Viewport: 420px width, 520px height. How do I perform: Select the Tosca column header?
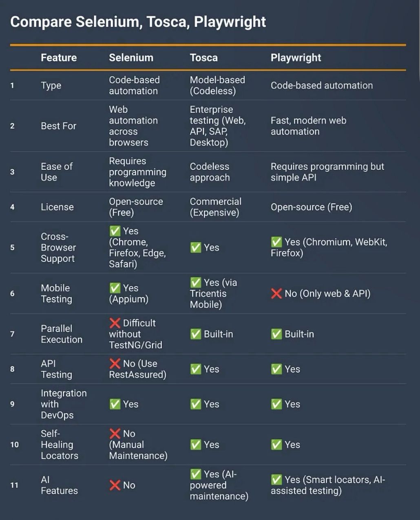tap(203, 57)
